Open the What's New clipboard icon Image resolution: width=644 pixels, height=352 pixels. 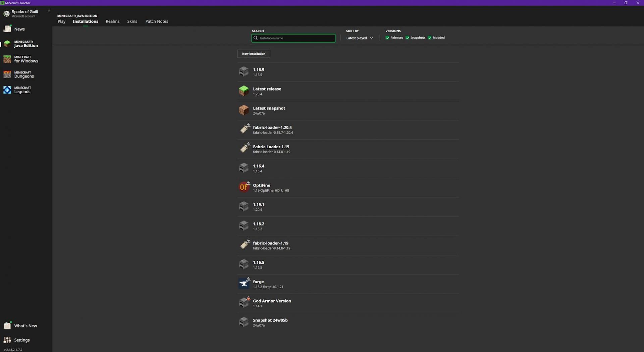7,325
